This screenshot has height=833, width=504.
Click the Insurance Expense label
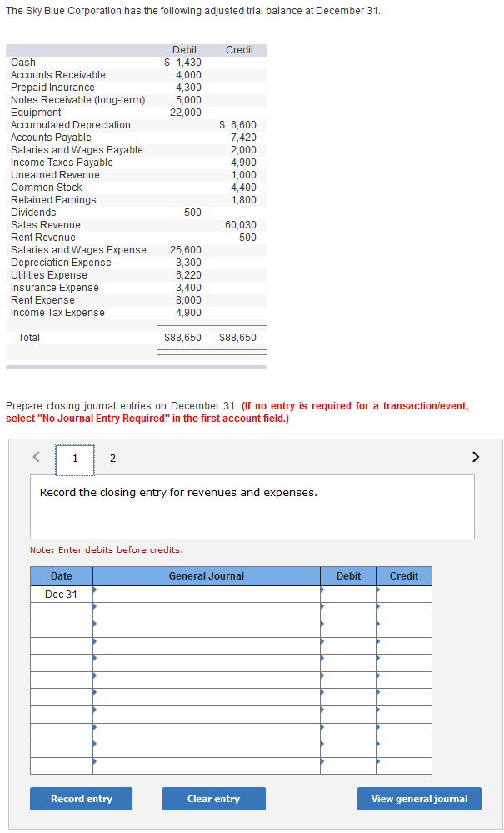[x=55, y=288]
